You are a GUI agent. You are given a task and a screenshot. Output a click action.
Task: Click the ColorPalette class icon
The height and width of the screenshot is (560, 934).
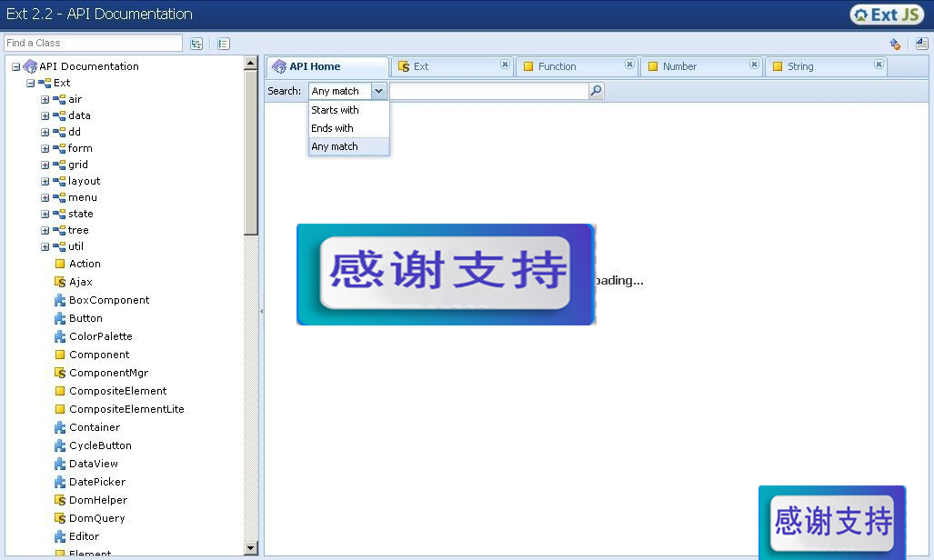point(59,336)
